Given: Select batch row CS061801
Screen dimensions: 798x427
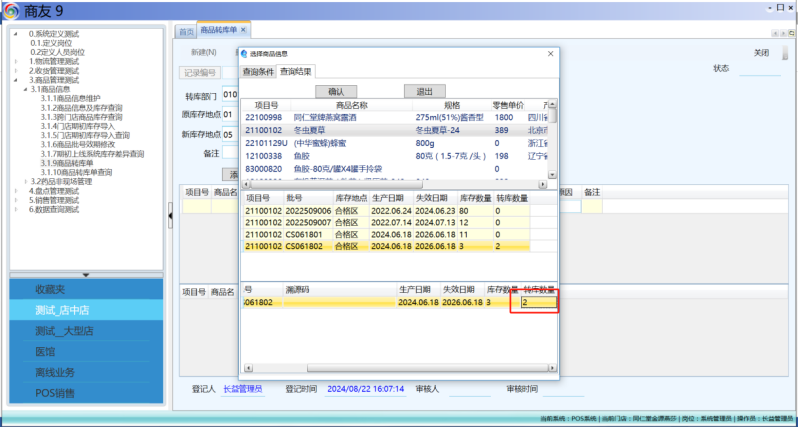Looking at the screenshot, I should (387, 235).
